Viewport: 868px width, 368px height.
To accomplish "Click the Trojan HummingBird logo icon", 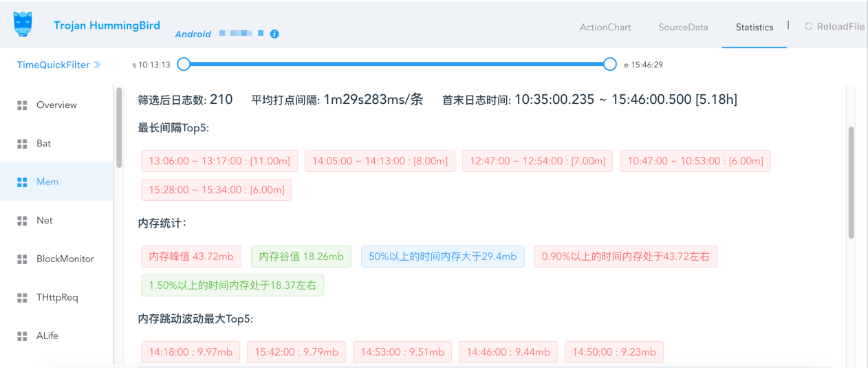I will (23, 24).
